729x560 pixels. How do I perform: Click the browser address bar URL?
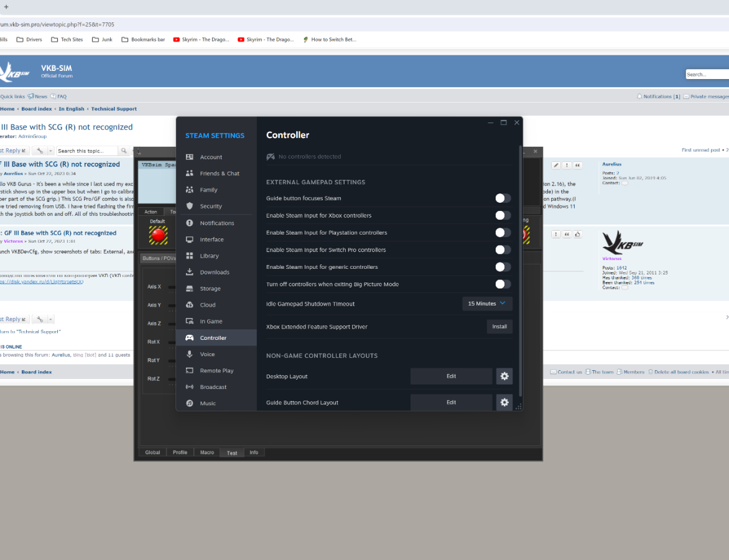click(57, 24)
